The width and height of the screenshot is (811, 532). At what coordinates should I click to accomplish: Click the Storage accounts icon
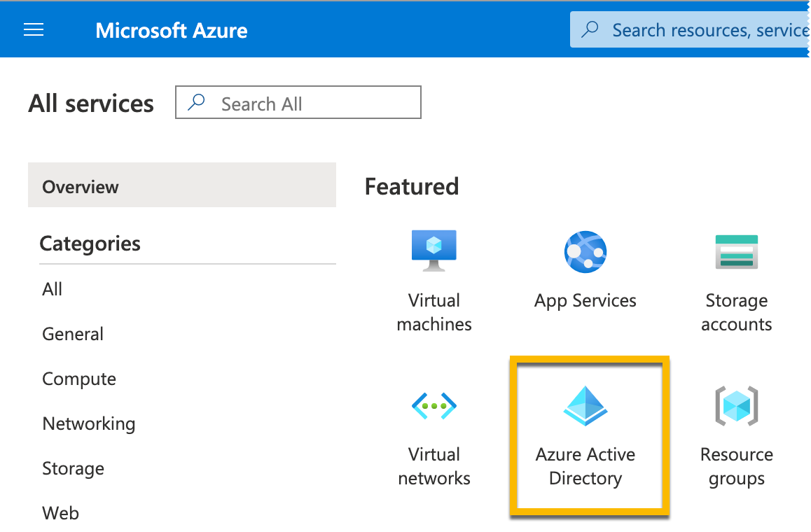pos(737,252)
